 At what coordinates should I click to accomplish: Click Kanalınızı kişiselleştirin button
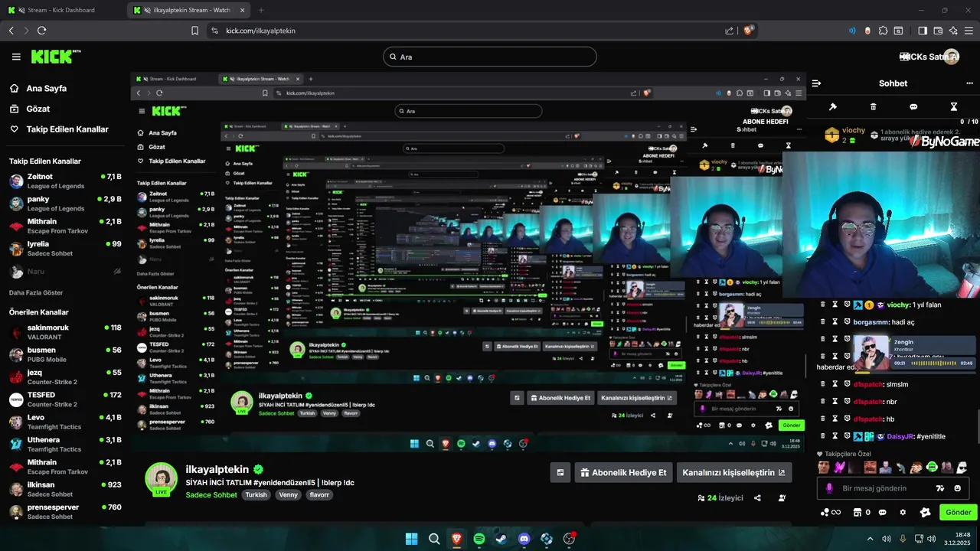733,472
